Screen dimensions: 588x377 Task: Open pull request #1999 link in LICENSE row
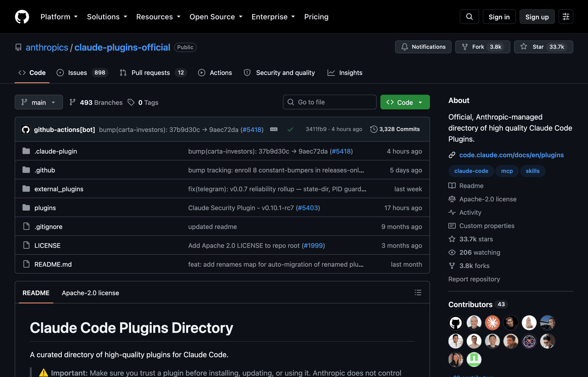(313, 246)
